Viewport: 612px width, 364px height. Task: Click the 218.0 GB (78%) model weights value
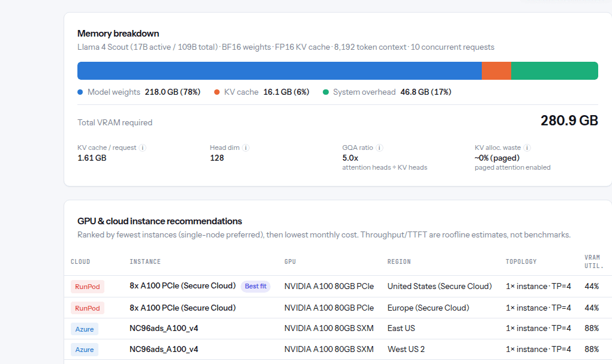click(173, 92)
